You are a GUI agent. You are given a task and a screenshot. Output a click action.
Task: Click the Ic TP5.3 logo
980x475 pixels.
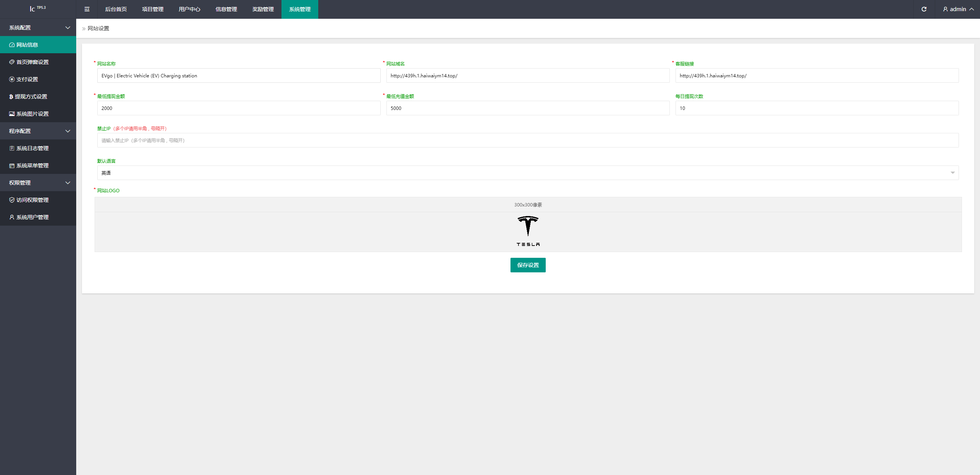click(x=38, y=8)
